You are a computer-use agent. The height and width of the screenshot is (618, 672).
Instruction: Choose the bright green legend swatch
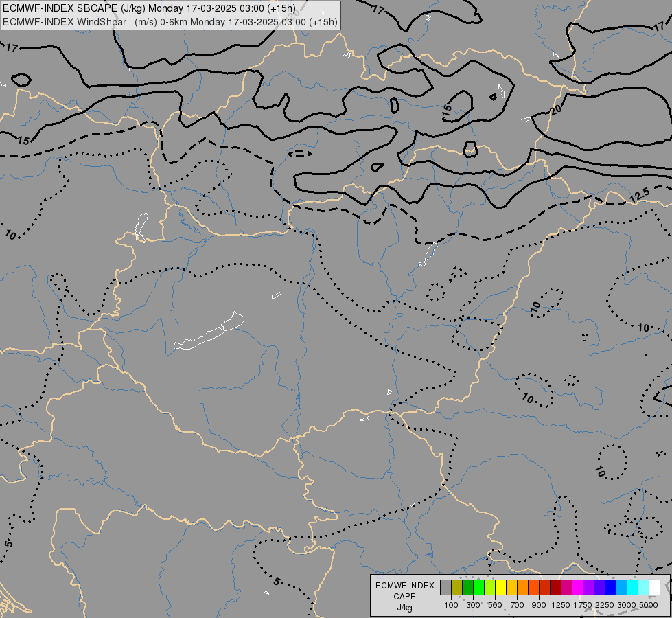[478, 588]
